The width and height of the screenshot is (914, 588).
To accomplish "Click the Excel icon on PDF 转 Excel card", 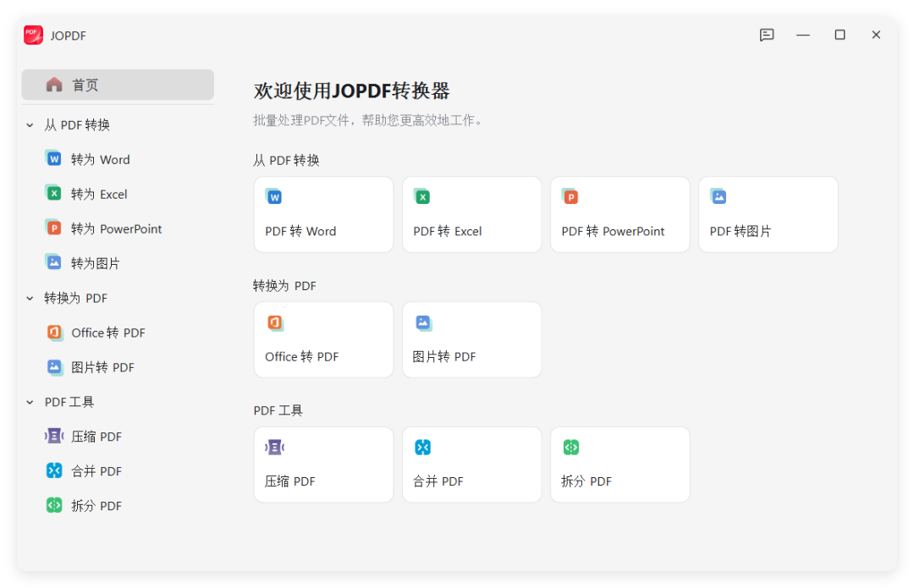I will pyautogui.click(x=422, y=197).
